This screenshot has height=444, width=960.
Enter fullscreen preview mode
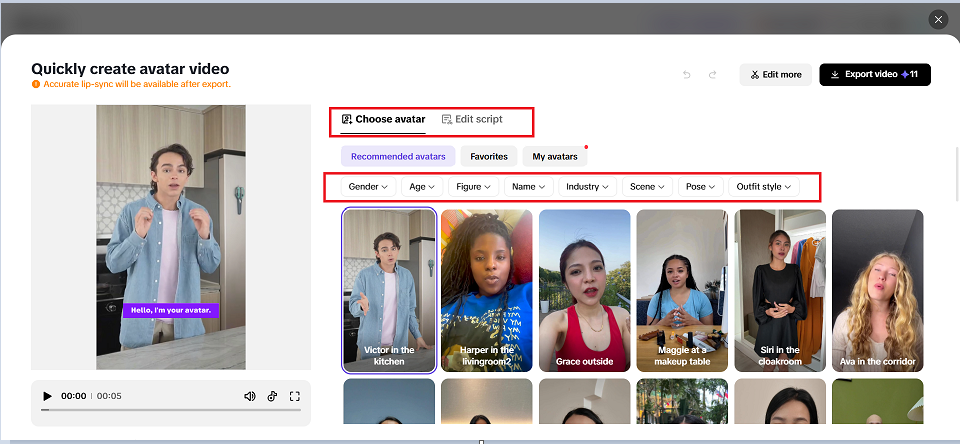click(x=295, y=396)
